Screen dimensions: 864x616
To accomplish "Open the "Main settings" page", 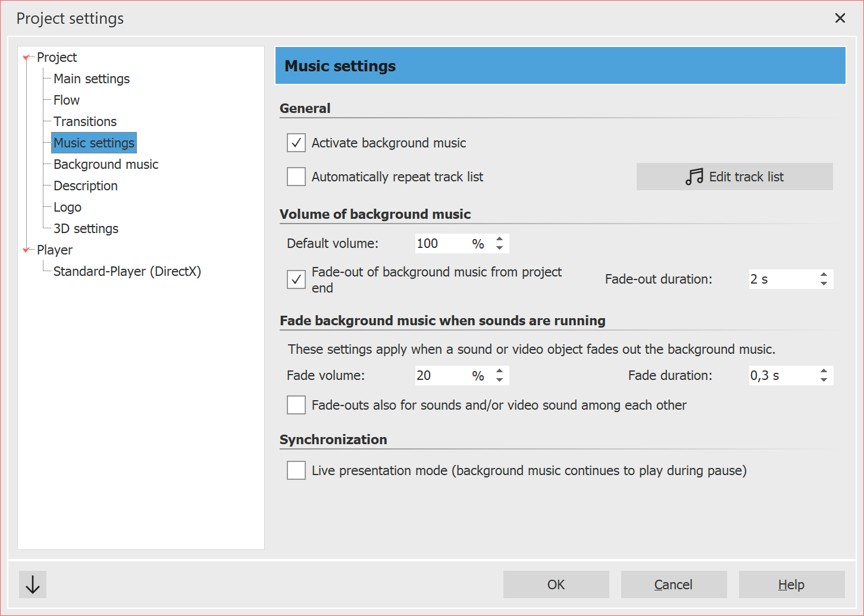I will coord(91,78).
